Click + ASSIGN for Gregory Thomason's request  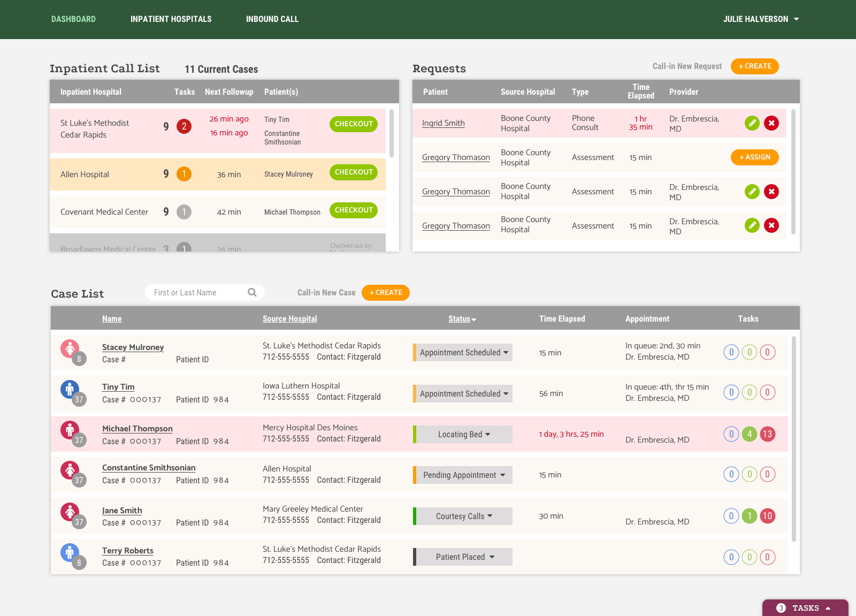(x=754, y=157)
